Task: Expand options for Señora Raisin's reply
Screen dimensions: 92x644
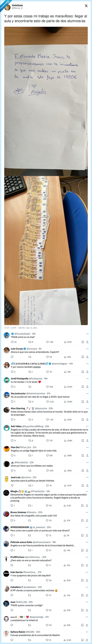Action: [x=87, y=632]
